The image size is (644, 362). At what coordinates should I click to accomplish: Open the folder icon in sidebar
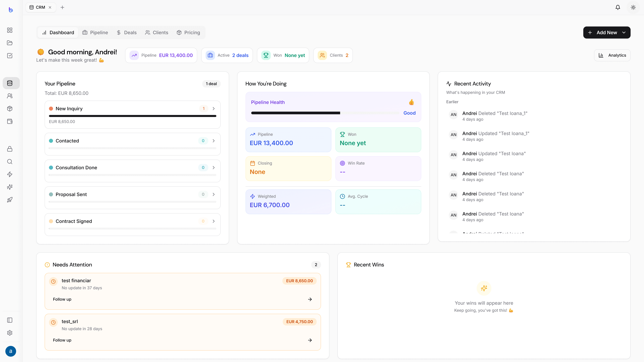click(10, 43)
